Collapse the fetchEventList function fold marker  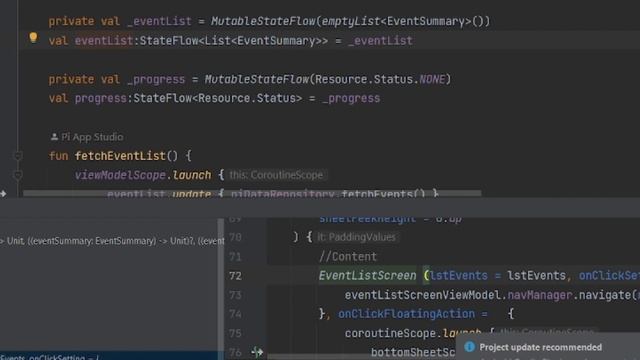point(18,156)
